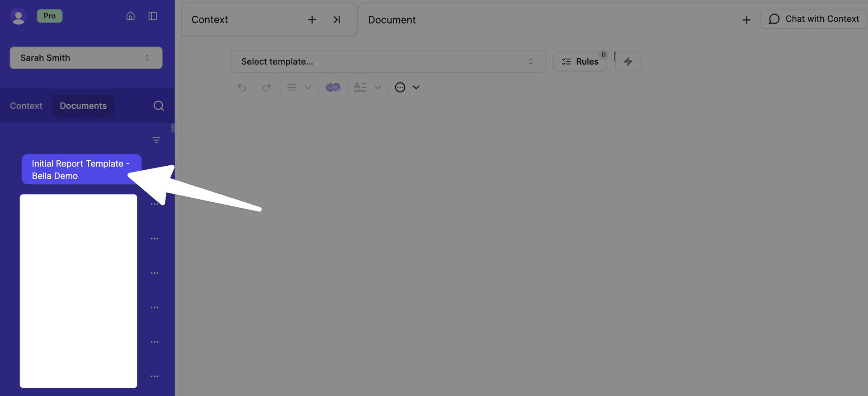The width and height of the screenshot is (868, 396).
Task: Undo the last edit
Action: (242, 87)
